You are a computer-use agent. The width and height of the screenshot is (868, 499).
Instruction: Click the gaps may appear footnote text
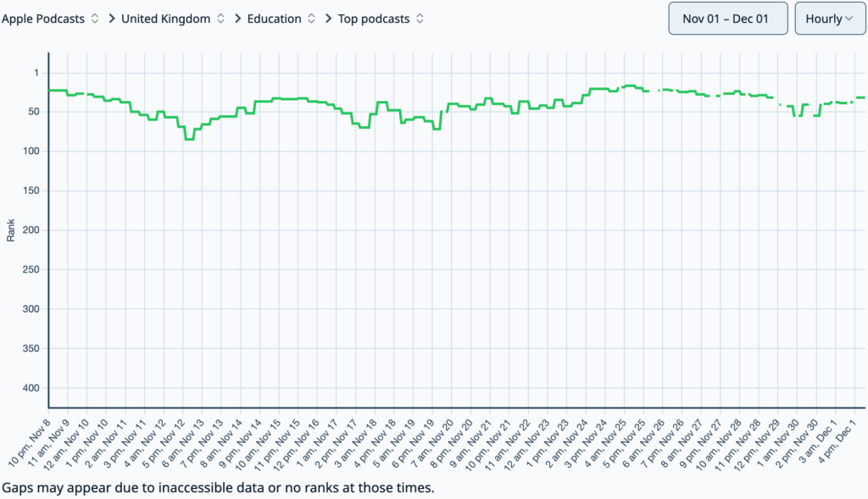point(218,488)
